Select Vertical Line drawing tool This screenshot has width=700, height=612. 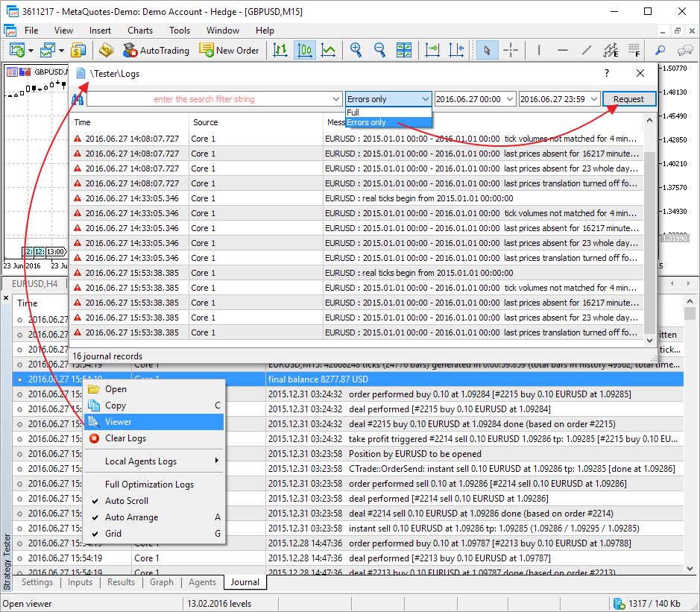point(539,50)
